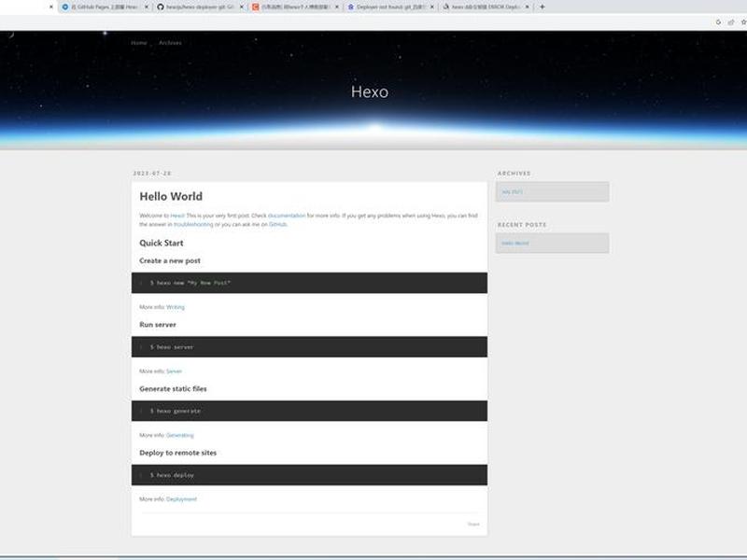Click the favicon of the 'Deployer not found' tab
Screen dimensions: 747x560
click(x=351, y=7)
